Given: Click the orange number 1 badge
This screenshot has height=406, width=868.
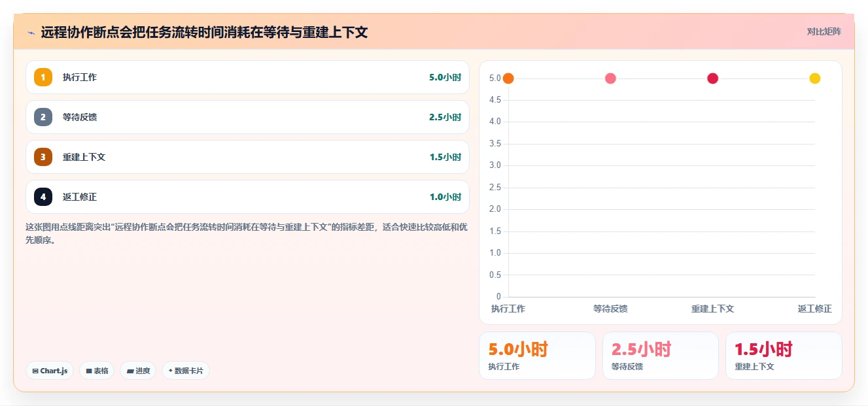Looking at the screenshot, I should pos(43,77).
